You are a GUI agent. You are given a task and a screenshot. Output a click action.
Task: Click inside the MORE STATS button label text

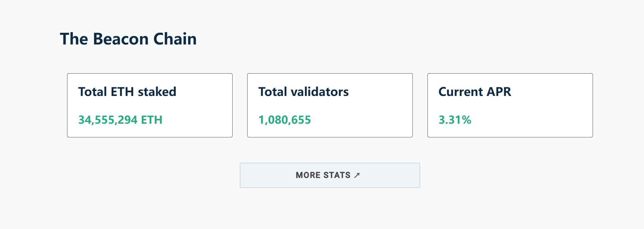coord(324,175)
